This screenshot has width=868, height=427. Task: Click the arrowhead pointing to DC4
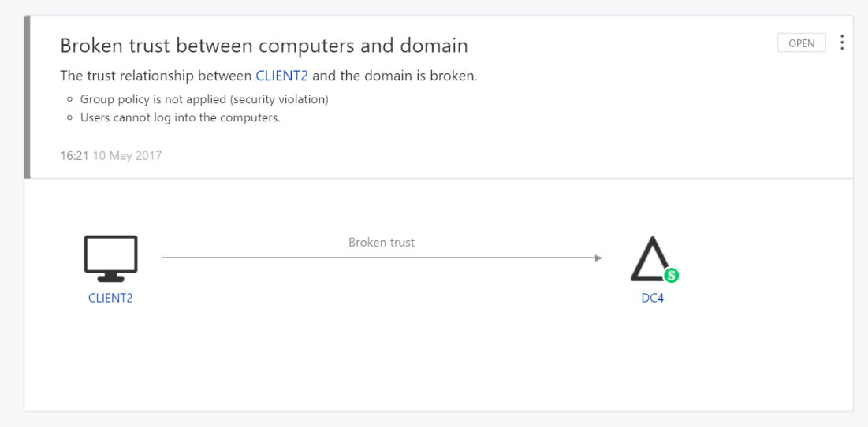(598, 258)
